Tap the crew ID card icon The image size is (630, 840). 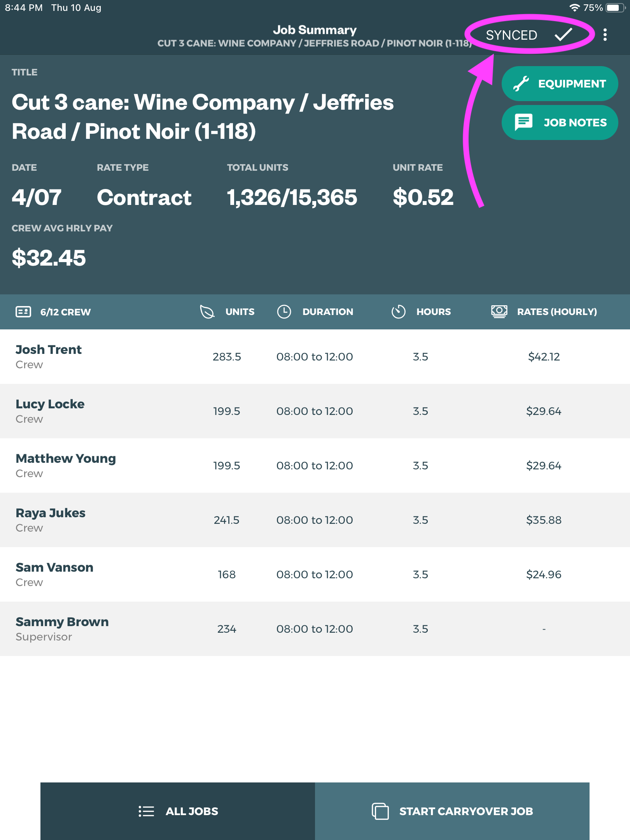(x=23, y=312)
